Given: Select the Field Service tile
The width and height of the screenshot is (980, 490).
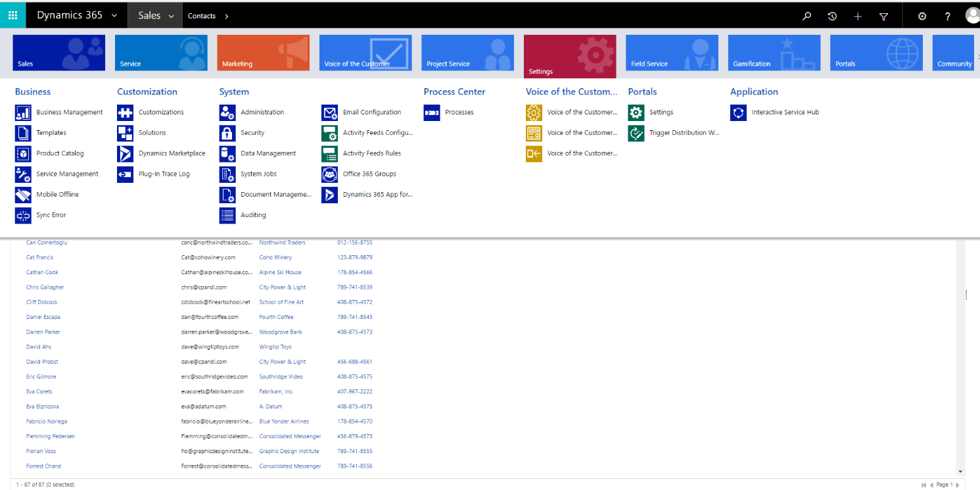Looking at the screenshot, I should [672, 53].
